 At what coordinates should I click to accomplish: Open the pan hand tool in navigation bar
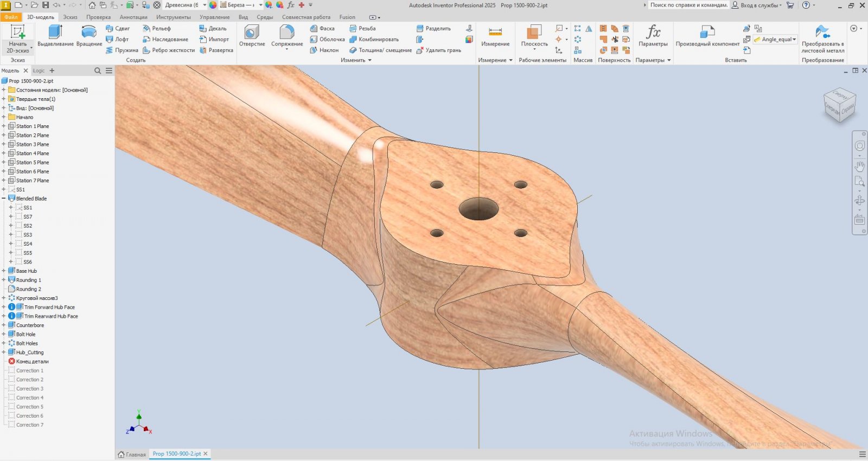(x=860, y=167)
